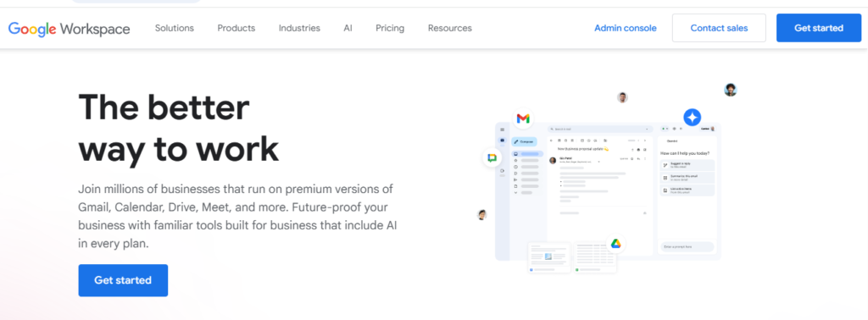Click Get started under the hero paragraph
Image resolution: width=868 pixels, height=320 pixels.
[123, 280]
